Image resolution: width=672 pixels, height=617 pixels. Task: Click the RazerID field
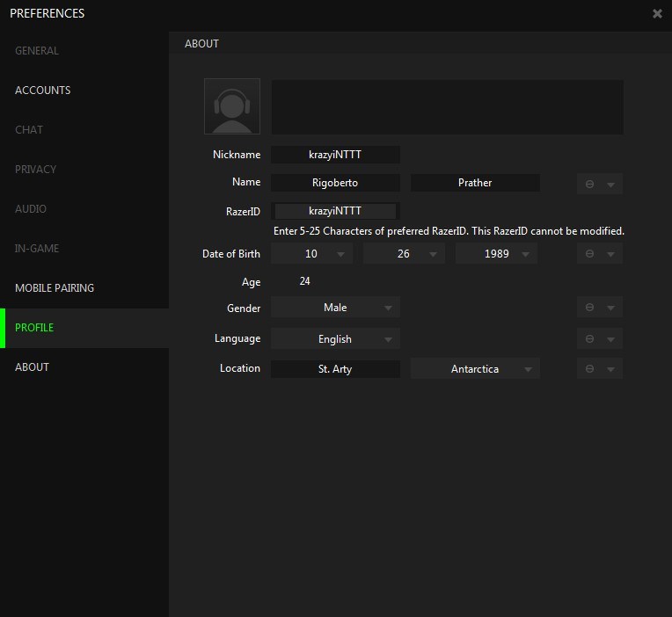tap(335, 211)
